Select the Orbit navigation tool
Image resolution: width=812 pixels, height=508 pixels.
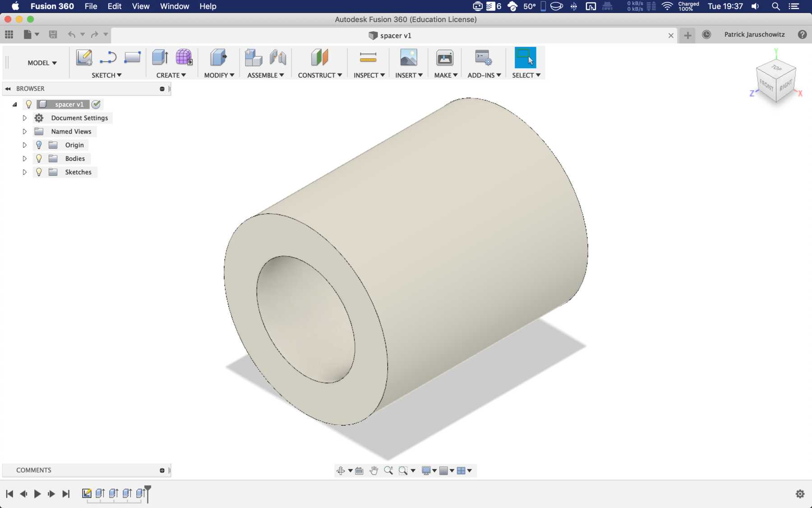coord(341,471)
